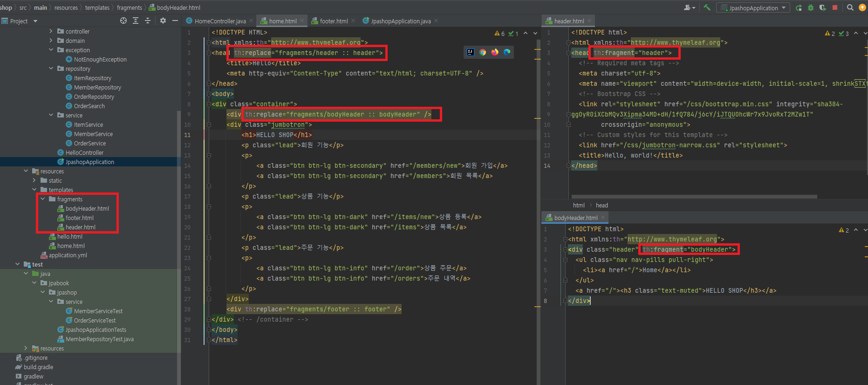This screenshot has width=868, height=385.
Task: Select MemberRepository in the project tree
Action: [x=97, y=87]
